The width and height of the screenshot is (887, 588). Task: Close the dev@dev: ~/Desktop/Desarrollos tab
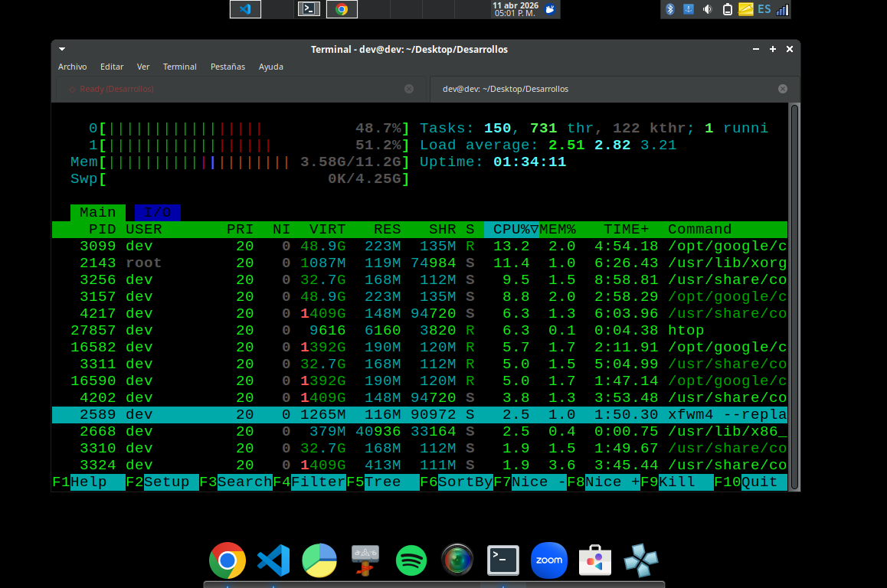pos(783,89)
